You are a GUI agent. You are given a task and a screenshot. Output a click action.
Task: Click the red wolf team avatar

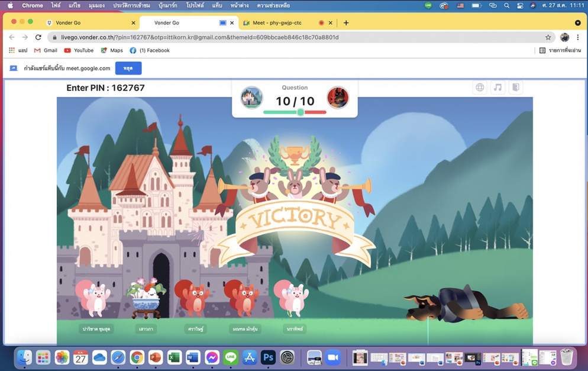click(x=338, y=98)
